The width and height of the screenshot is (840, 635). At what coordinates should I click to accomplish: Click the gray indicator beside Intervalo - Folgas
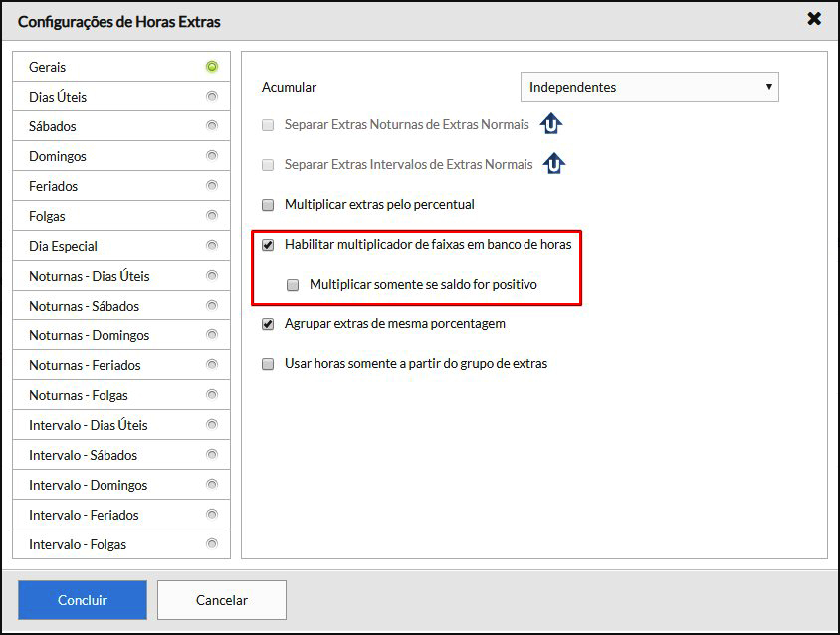(x=212, y=544)
